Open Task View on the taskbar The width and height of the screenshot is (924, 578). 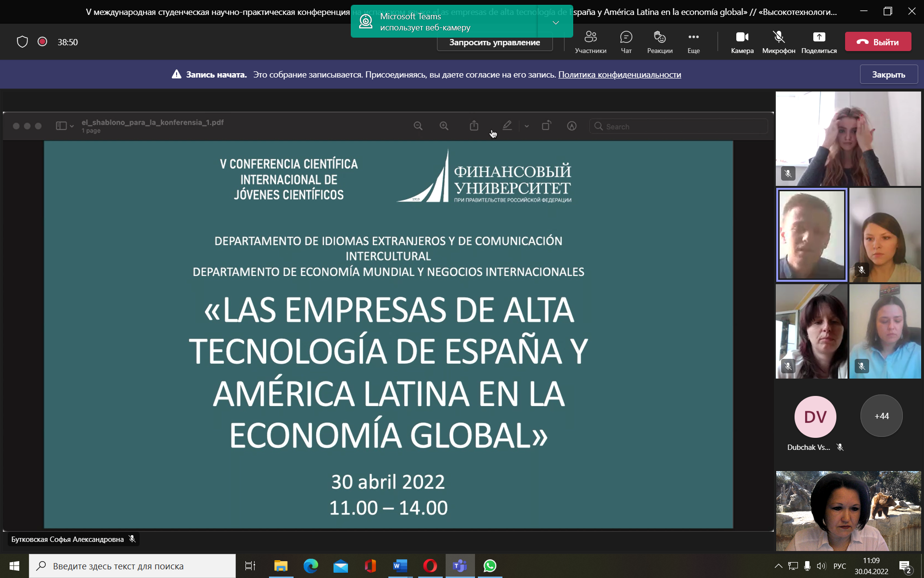[250, 566]
